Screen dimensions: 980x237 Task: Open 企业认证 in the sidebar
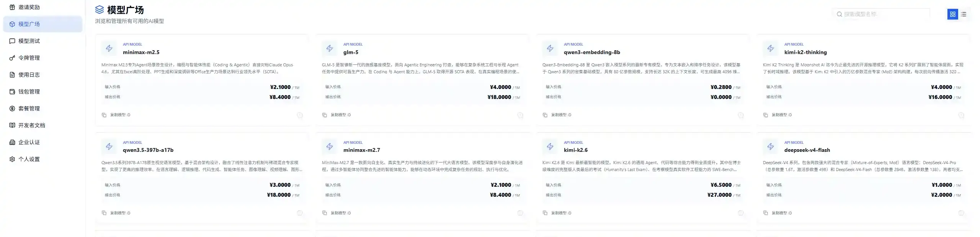[42, 142]
